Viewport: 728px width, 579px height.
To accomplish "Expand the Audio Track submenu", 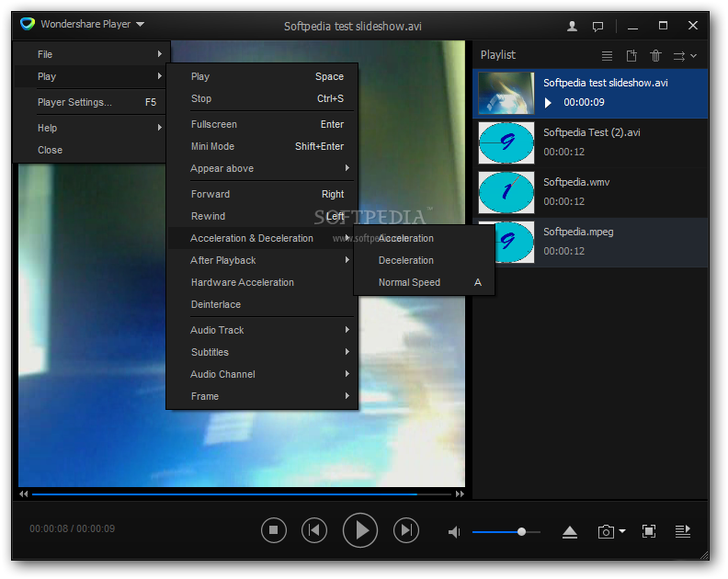I will [263, 330].
